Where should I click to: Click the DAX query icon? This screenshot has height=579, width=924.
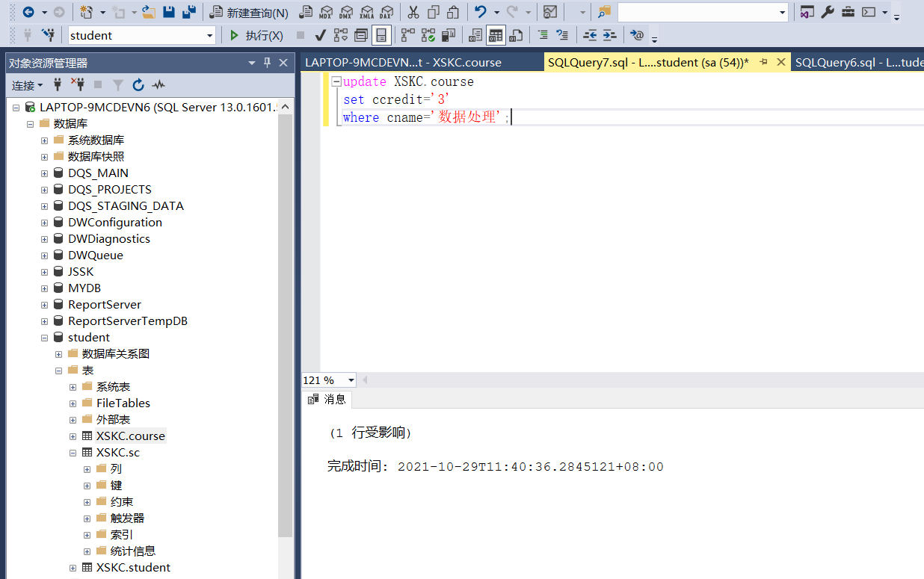386,12
